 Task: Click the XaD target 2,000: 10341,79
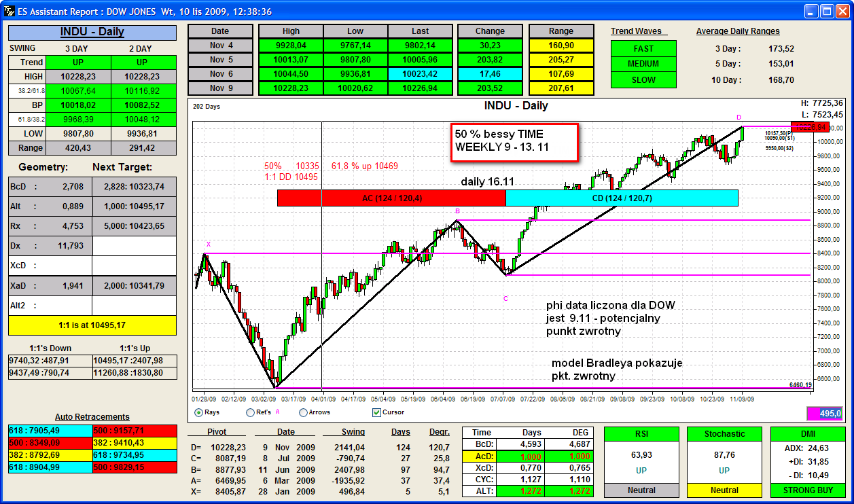pos(135,286)
